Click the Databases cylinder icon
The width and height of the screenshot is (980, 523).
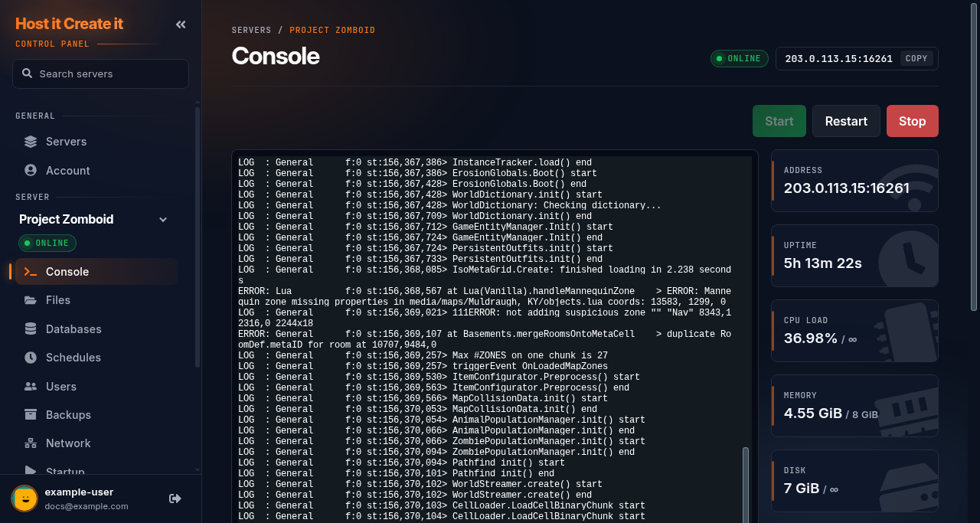[31, 329]
